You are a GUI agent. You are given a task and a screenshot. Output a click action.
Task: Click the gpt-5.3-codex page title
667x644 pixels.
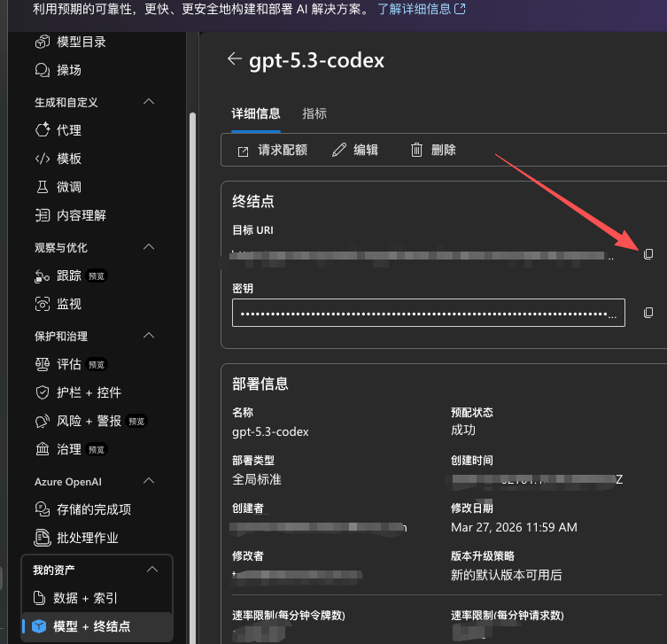coord(316,60)
